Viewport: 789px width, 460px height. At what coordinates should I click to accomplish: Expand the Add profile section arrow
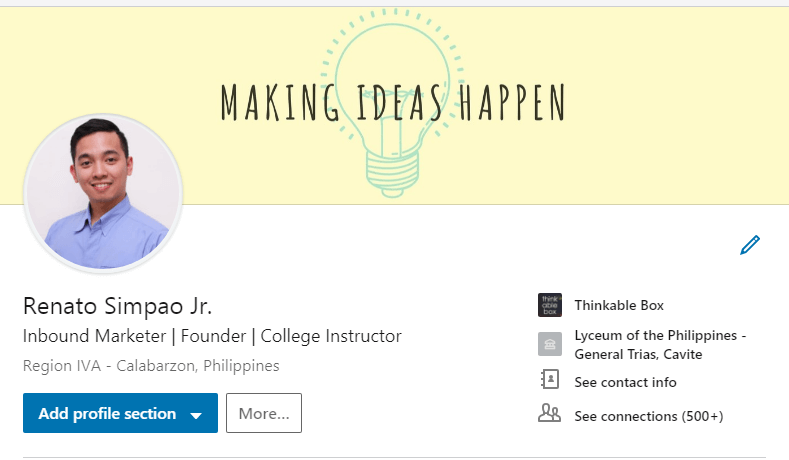coord(196,415)
